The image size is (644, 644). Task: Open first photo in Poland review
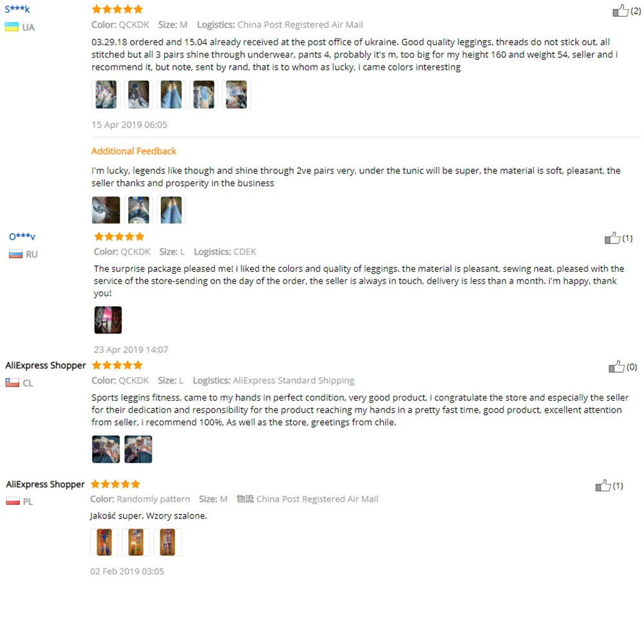104,542
